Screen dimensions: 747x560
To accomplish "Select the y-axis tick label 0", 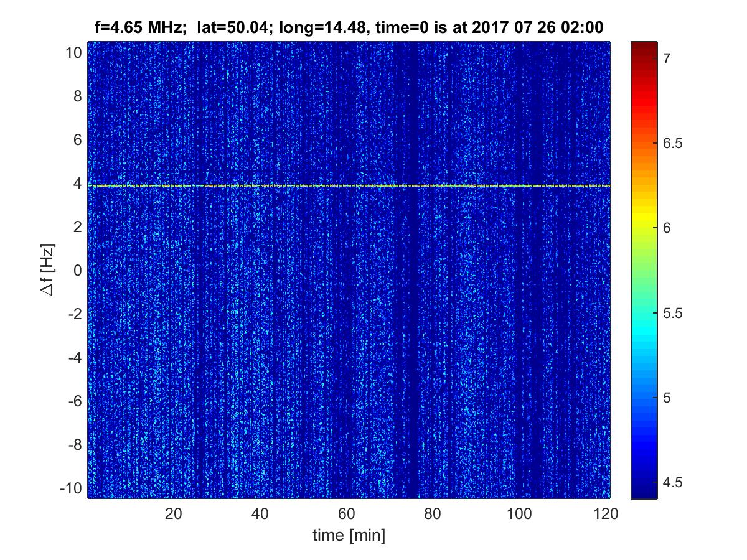I will click(77, 271).
